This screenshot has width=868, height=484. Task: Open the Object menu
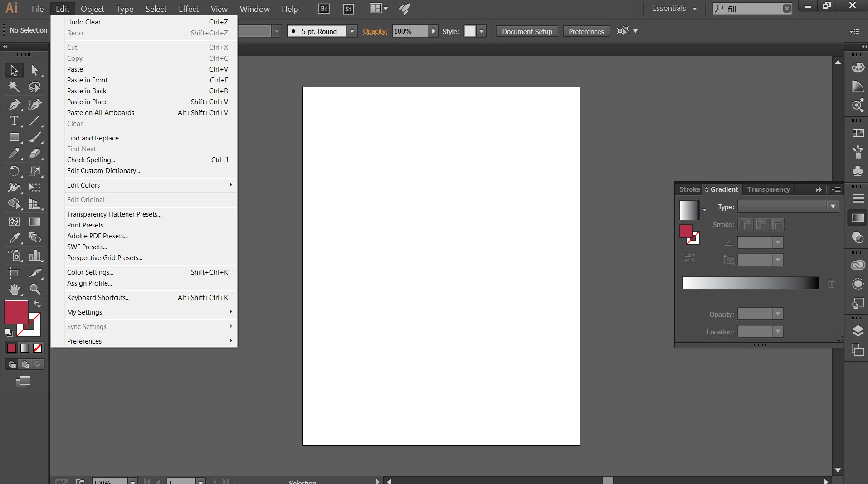(x=93, y=9)
